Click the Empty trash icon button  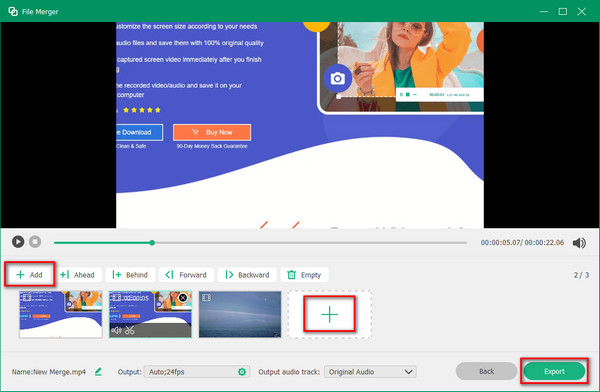[305, 275]
